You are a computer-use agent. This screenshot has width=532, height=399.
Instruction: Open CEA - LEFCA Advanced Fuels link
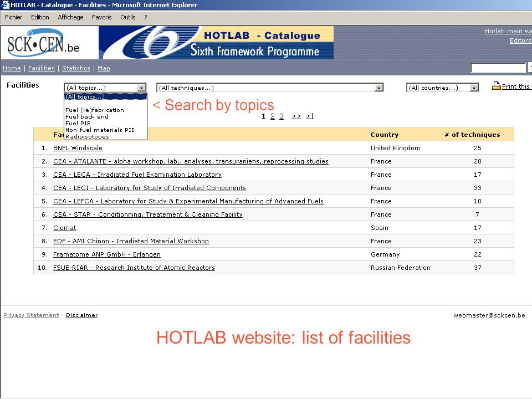click(x=188, y=201)
